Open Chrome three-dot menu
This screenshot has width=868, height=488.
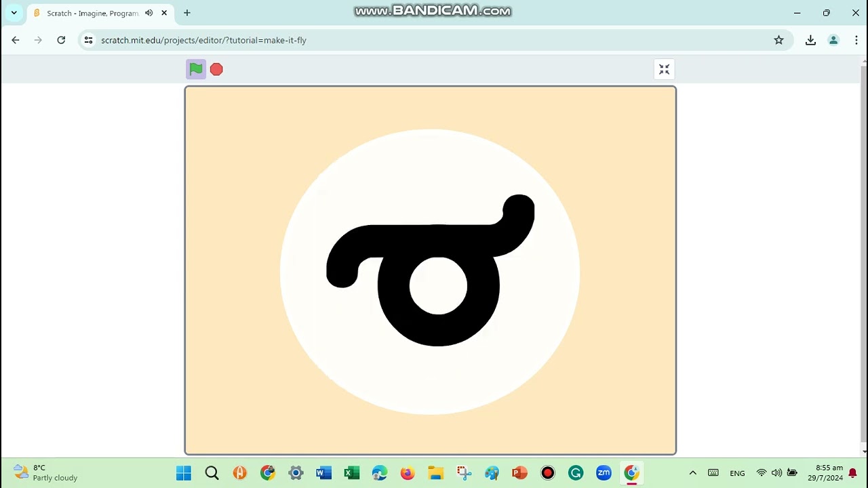pyautogui.click(x=856, y=40)
